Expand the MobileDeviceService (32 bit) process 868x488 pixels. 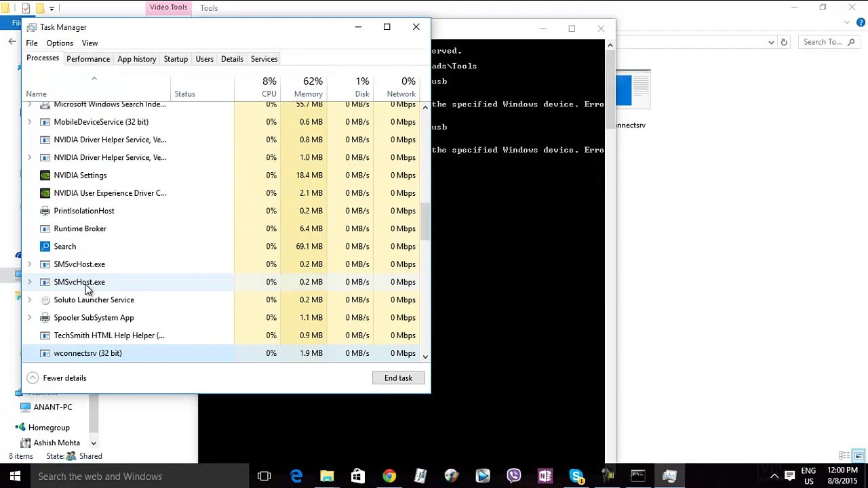pos(29,122)
